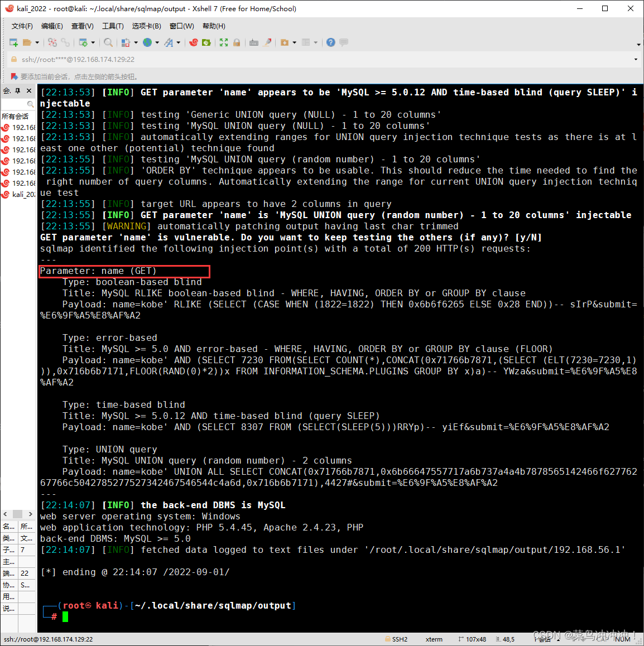Toggle full screen with green arrows icon
644x646 pixels.
click(224, 42)
